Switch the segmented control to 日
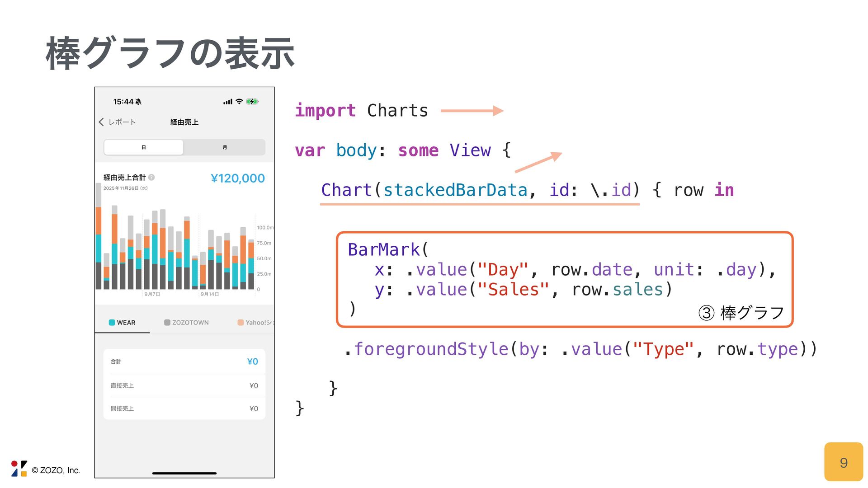Image resolution: width=868 pixels, height=488 pixels. pyautogui.click(x=144, y=147)
